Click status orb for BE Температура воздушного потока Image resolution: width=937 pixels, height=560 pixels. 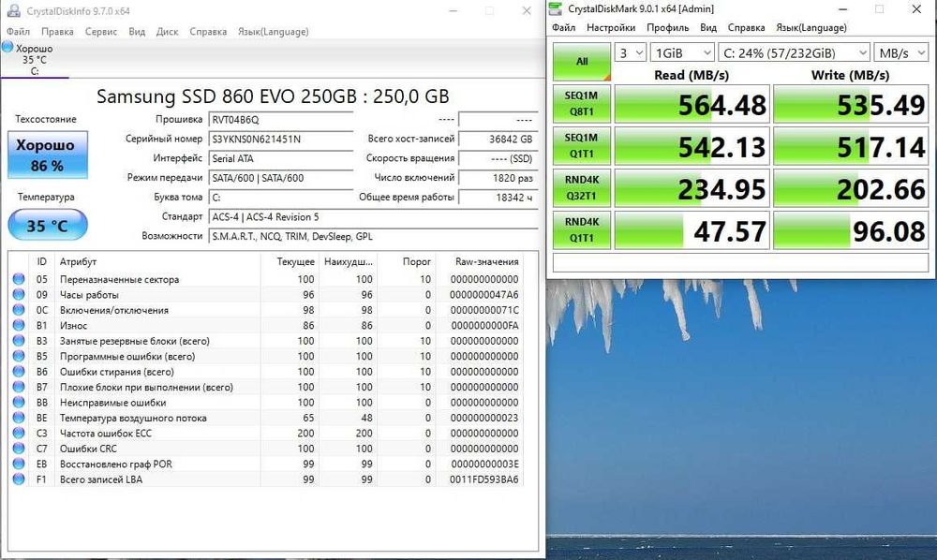coord(19,418)
